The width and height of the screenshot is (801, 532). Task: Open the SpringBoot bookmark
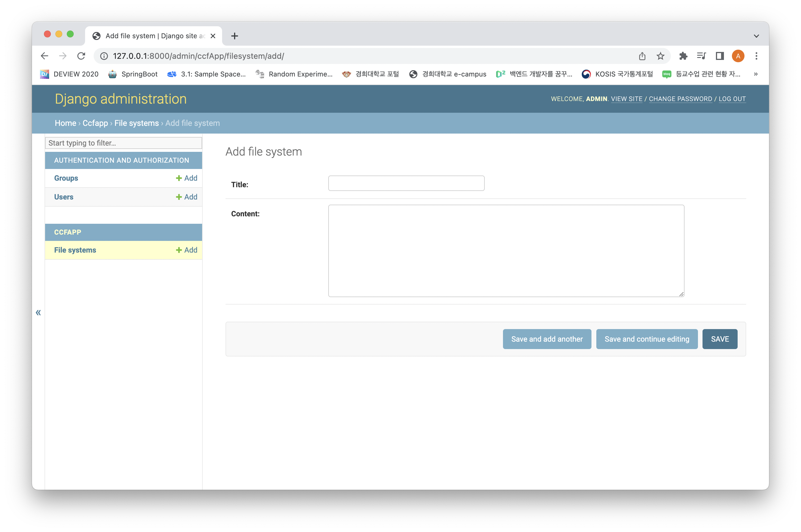click(133, 74)
